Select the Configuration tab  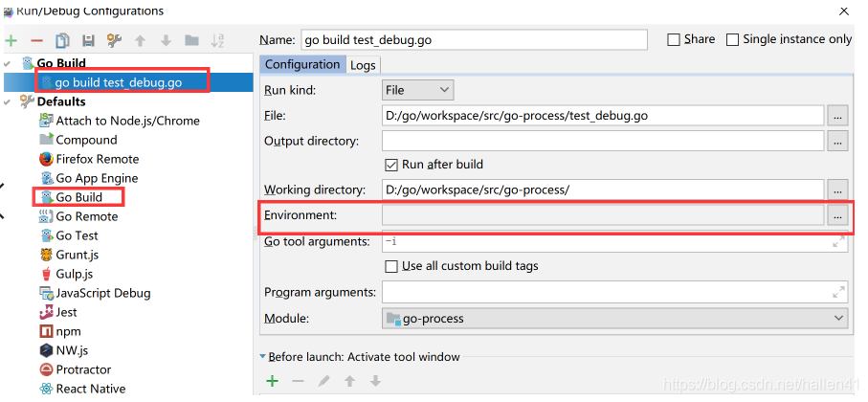tap(302, 65)
